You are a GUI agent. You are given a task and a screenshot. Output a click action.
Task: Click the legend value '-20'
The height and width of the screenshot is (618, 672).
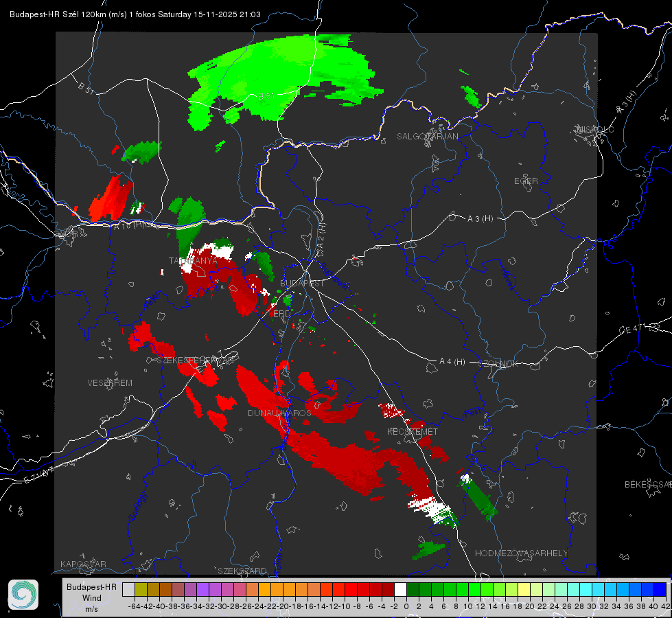pos(282,606)
